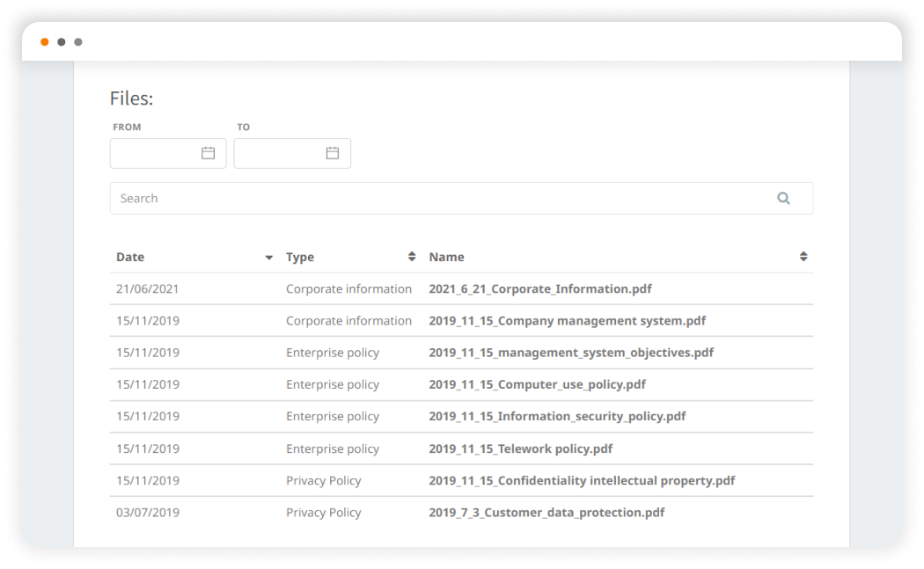The width and height of the screenshot is (924, 569).
Task: Open 2019_7_3_Customer_data_protection.pdf
Action: tap(546, 512)
